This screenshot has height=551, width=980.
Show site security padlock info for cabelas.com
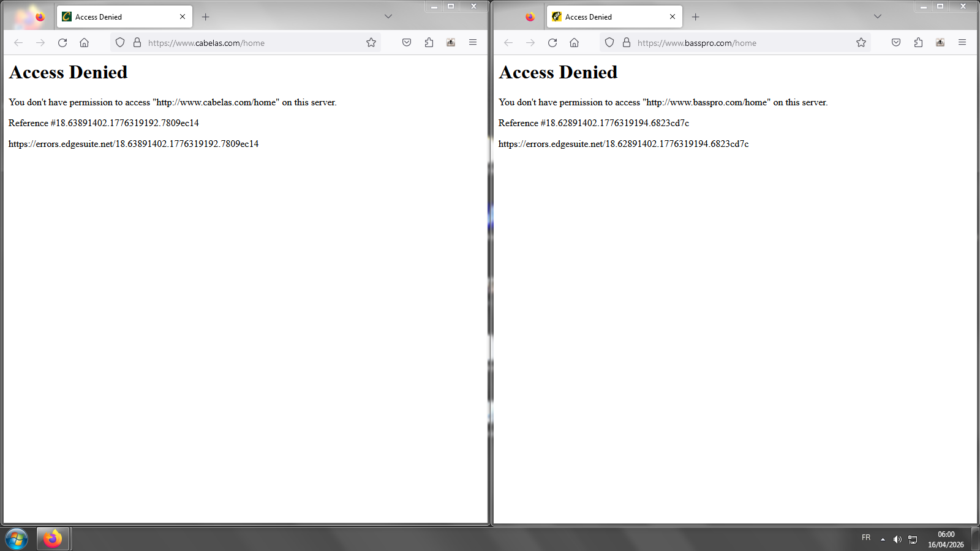(x=137, y=43)
